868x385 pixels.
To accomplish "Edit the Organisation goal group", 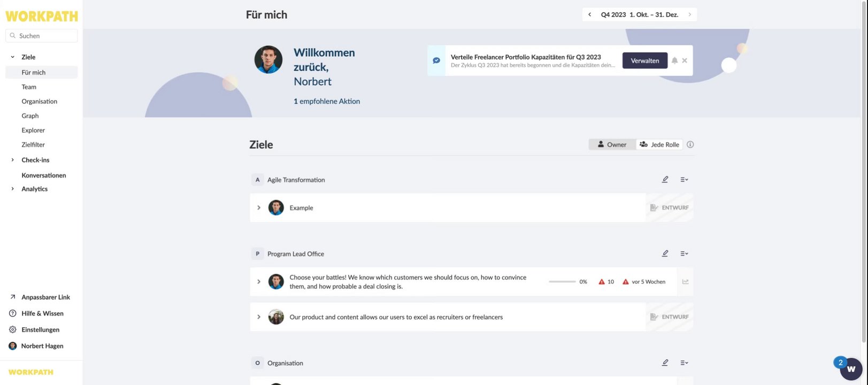I will (x=665, y=363).
